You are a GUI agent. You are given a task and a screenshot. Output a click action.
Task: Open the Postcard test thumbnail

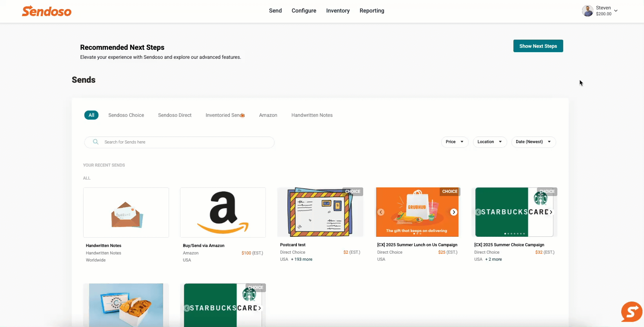pos(320,212)
